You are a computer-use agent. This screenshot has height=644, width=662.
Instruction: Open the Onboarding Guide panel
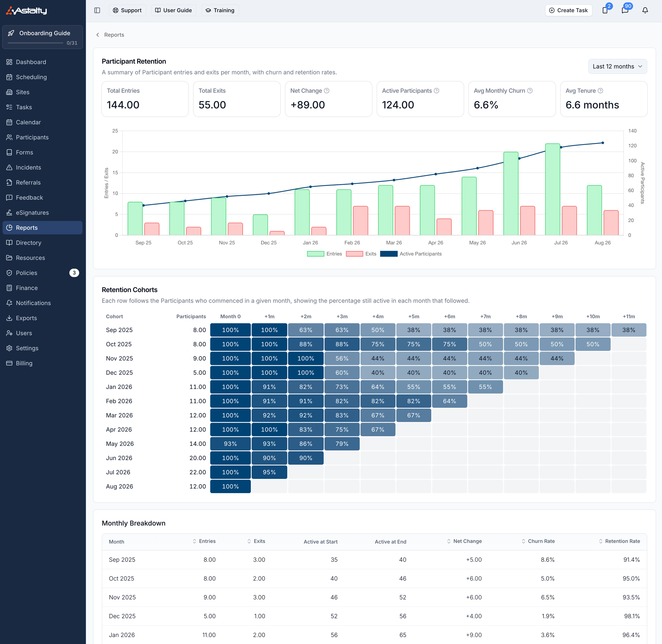click(43, 37)
